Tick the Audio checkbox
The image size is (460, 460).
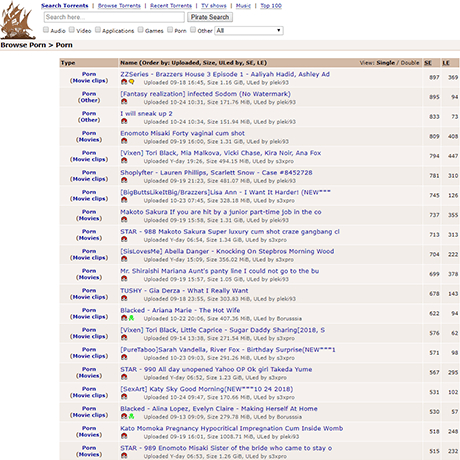coord(46,30)
